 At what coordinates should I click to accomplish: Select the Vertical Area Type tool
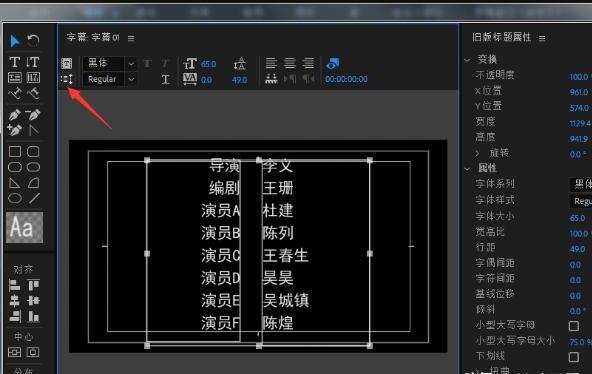33,78
